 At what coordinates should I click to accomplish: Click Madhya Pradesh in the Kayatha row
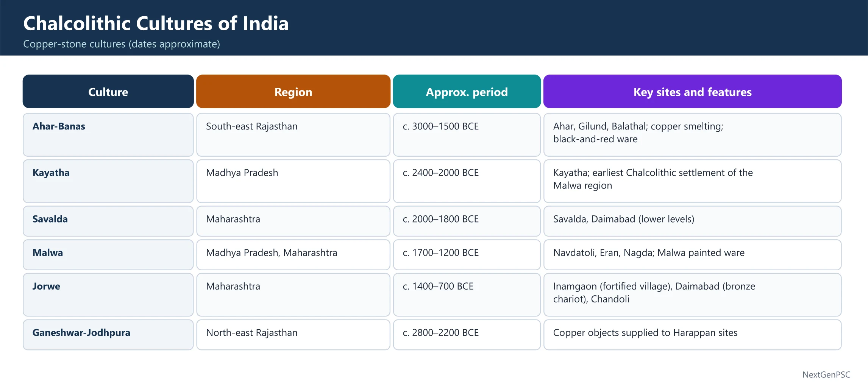pyautogui.click(x=293, y=181)
